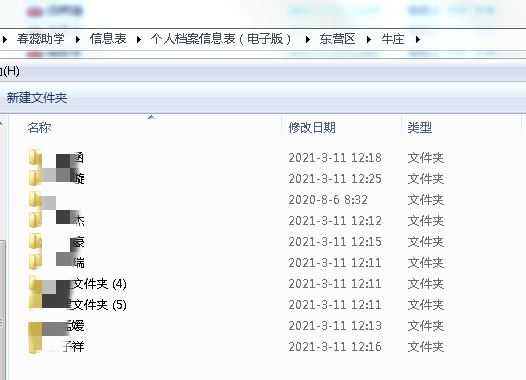Click date 2020-8-6 8:32
This screenshot has width=526, height=380.
(328, 200)
